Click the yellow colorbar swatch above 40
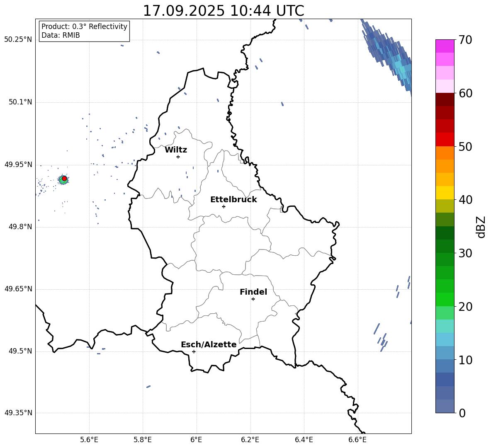 point(445,193)
